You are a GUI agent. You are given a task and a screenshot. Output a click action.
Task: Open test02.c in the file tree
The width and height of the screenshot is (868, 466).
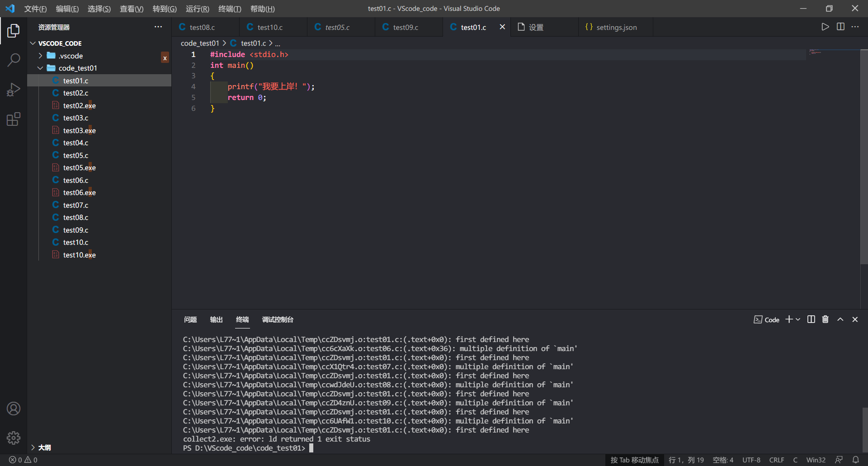[99, 93]
